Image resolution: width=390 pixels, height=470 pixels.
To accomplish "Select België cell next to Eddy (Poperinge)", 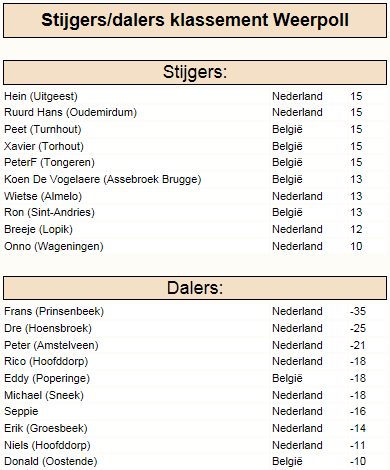I will point(287,378).
